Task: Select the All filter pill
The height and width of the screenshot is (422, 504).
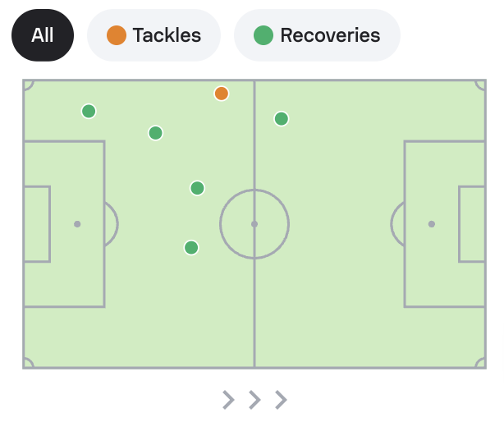Action: click(43, 35)
